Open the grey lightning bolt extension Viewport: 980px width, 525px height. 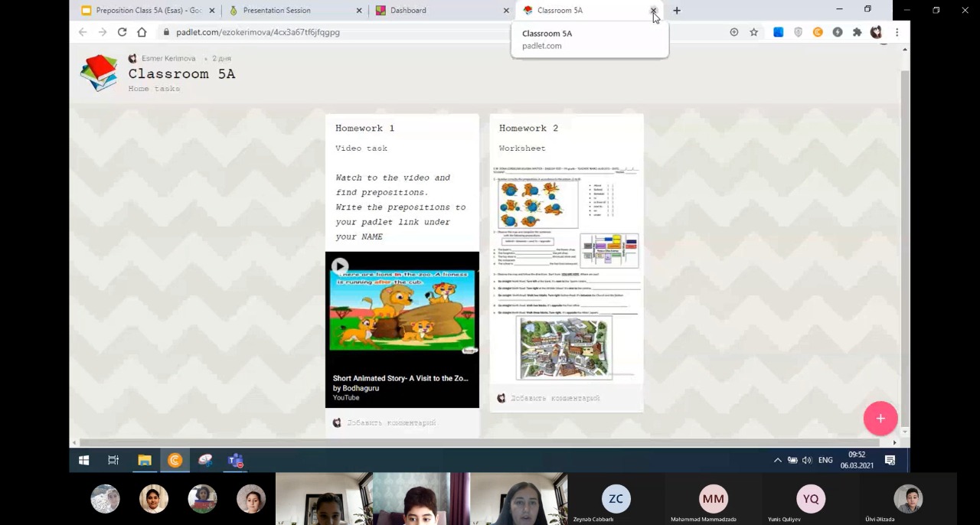pyautogui.click(x=838, y=32)
